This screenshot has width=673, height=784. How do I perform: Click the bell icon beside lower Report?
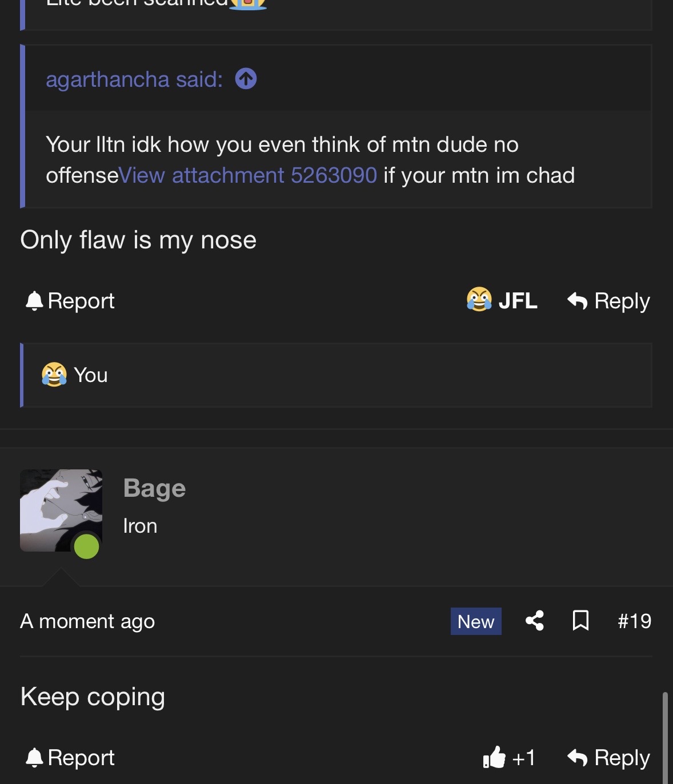34,757
